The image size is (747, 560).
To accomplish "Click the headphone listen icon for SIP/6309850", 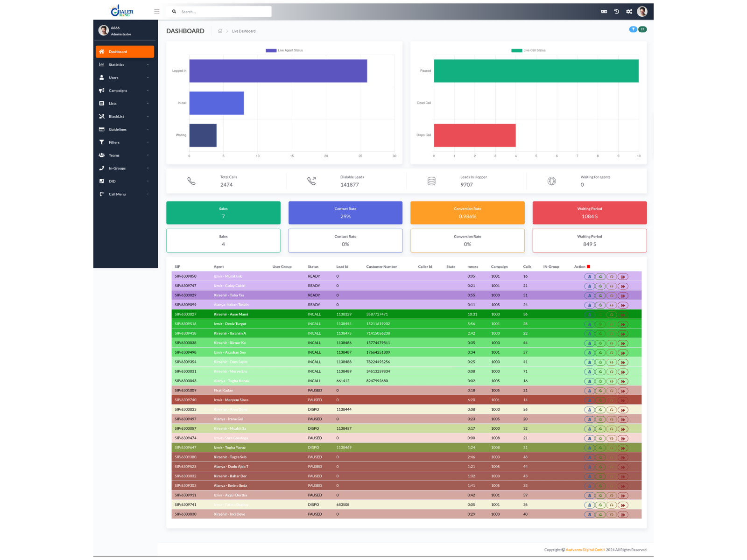I will pyautogui.click(x=612, y=276).
